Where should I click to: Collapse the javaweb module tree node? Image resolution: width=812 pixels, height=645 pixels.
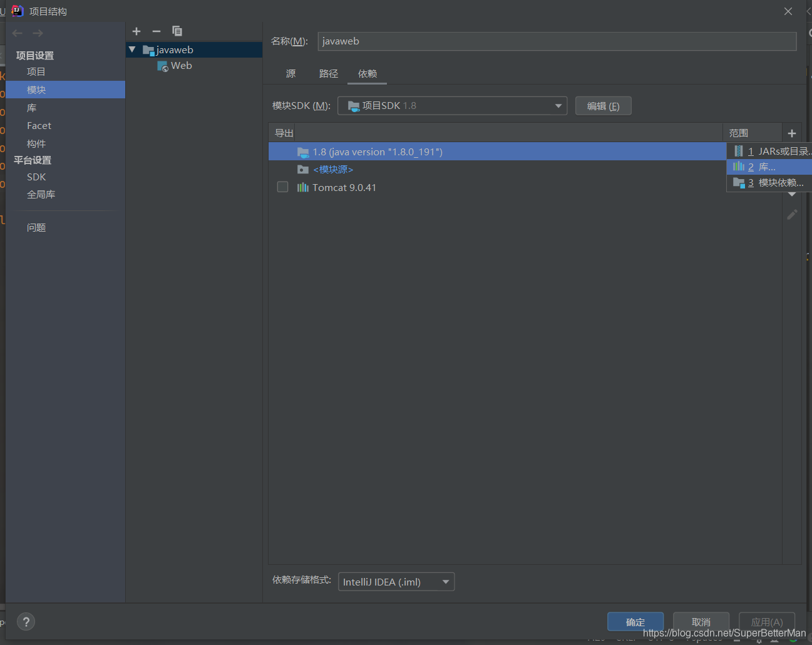[132, 49]
